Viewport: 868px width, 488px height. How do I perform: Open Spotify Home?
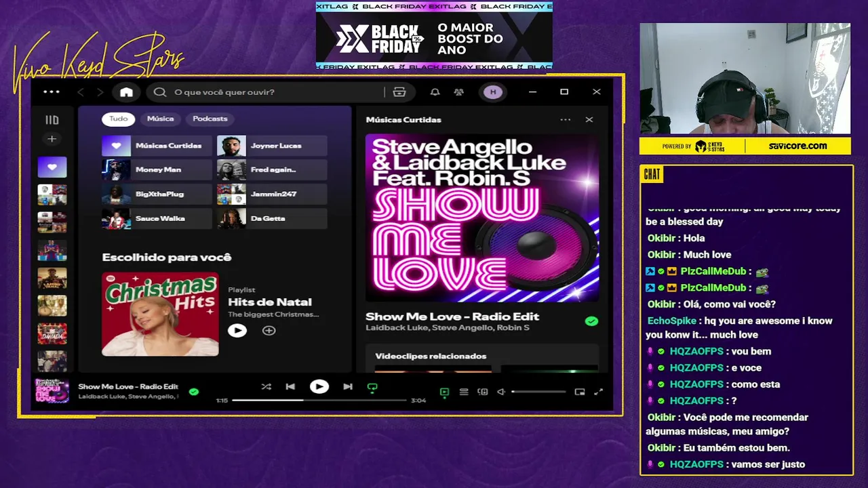click(126, 92)
